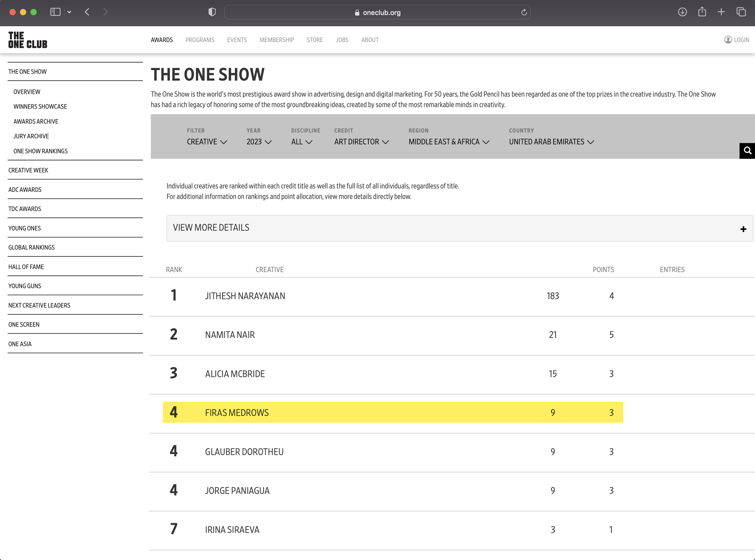The height and width of the screenshot is (560, 755).
Task: Open the Safari downloads icon
Action: point(682,12)
